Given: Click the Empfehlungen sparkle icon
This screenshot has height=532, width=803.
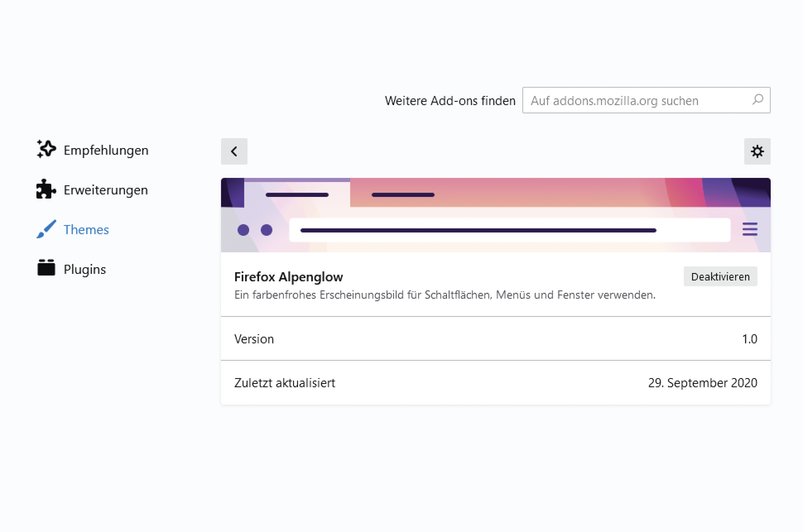Looking at the screenshot, I should click(46, 149).
